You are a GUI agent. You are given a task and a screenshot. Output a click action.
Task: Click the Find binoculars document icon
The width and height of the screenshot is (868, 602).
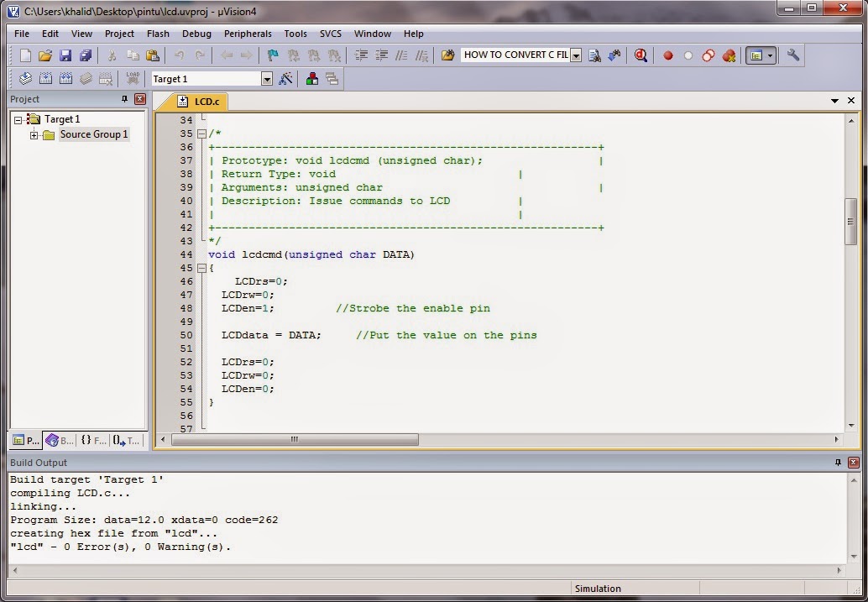(x=594, y=55)
